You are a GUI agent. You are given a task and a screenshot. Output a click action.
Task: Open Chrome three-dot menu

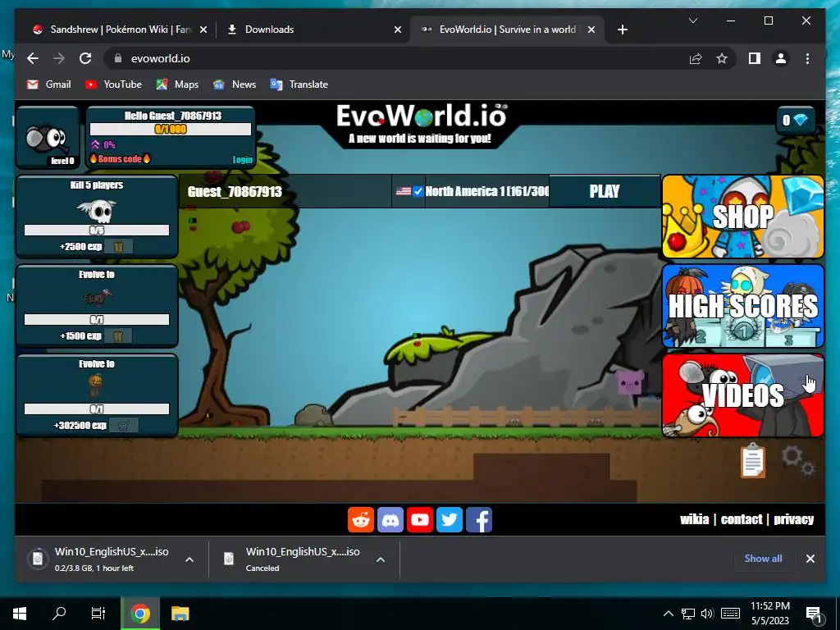pyautogui.click(x=807, y=58)
